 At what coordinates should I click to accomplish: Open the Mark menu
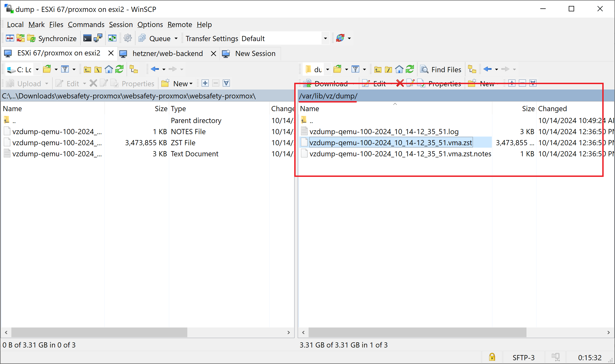point(37,25)
